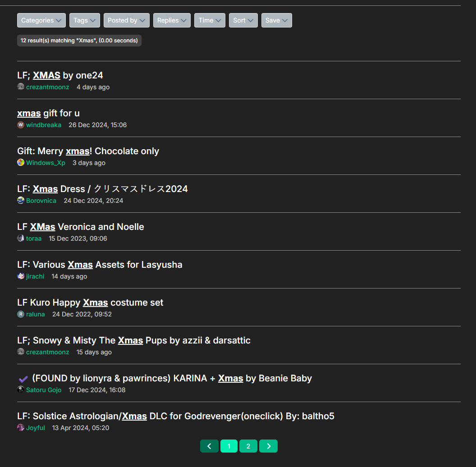
Task: Visit jirachi's profile link
Action: point(35,276)
